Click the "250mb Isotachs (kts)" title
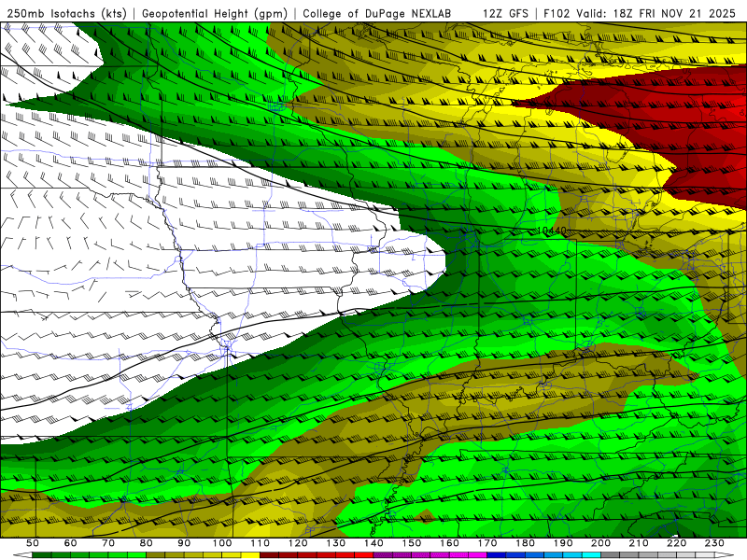 click(66, 13)
